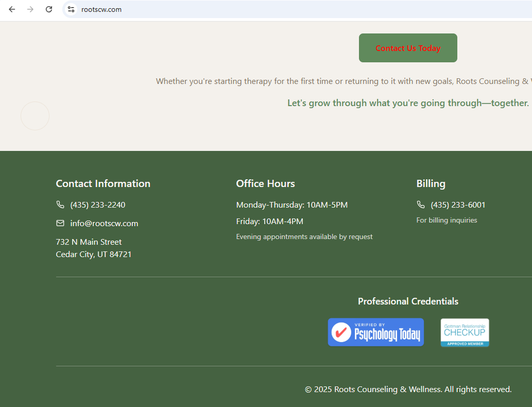Click the Let's grow through tagline

(408, 103)
